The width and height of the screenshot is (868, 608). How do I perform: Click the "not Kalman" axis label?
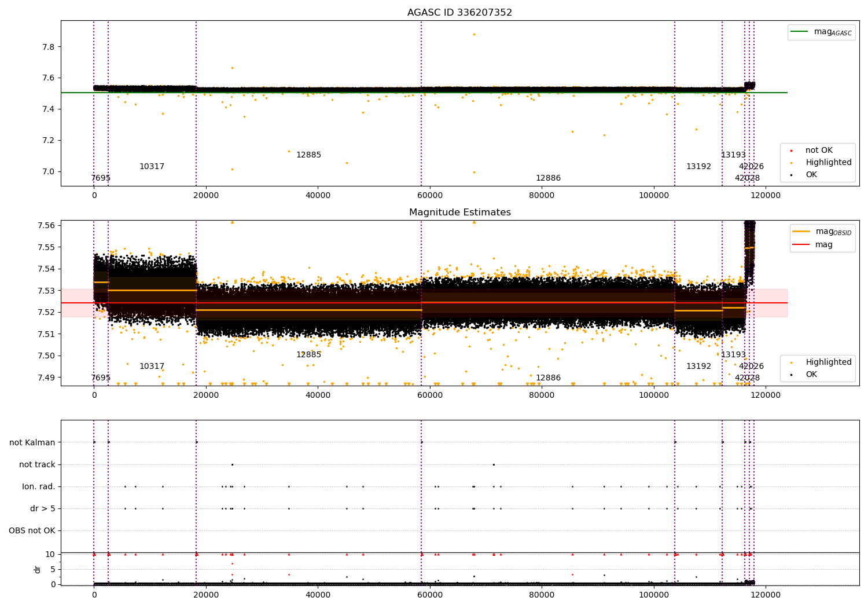32,443
